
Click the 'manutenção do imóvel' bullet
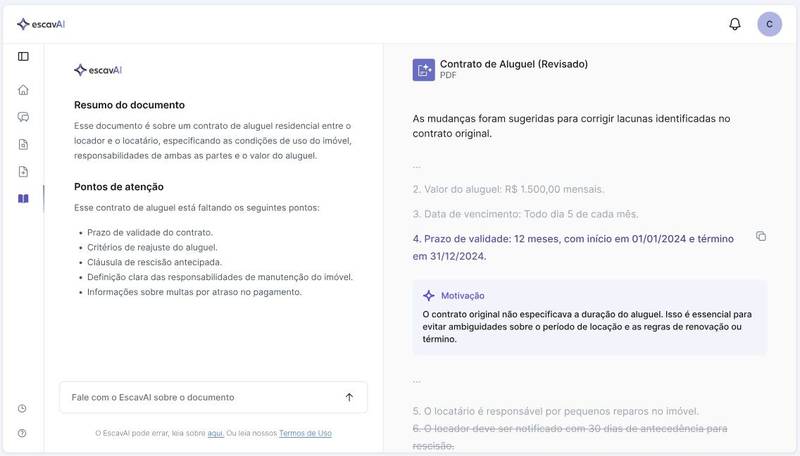pos(220,277)
